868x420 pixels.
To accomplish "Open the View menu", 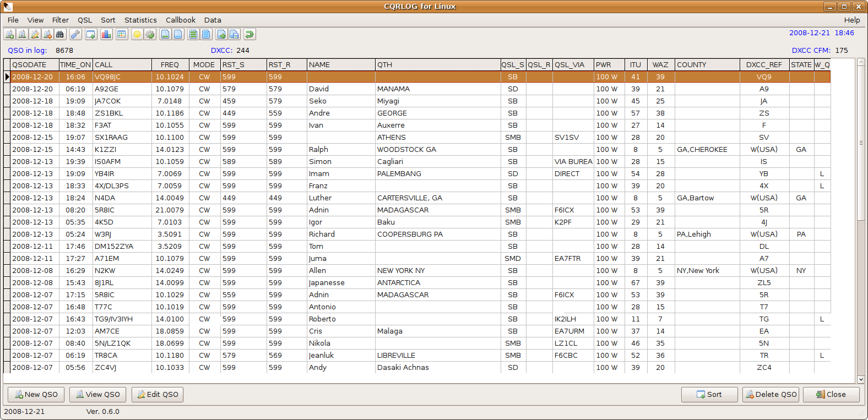I will [35, 20].
